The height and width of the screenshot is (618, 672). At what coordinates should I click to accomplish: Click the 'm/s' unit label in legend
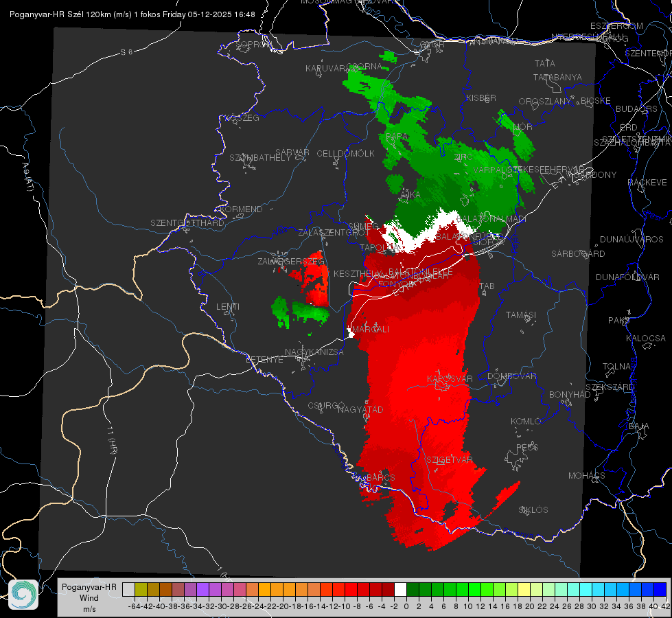pyautogui.click(x=89, y=609)
